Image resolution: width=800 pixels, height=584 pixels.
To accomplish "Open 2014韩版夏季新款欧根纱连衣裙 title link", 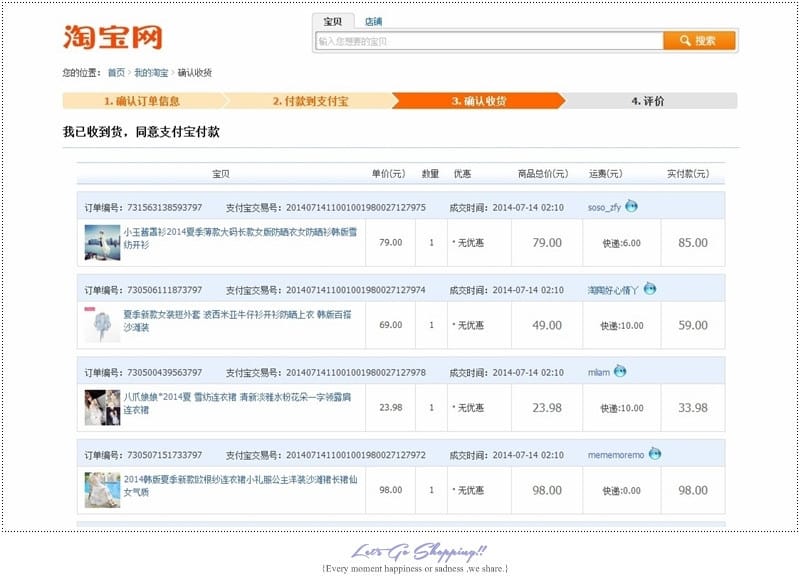I will (240, 486).
